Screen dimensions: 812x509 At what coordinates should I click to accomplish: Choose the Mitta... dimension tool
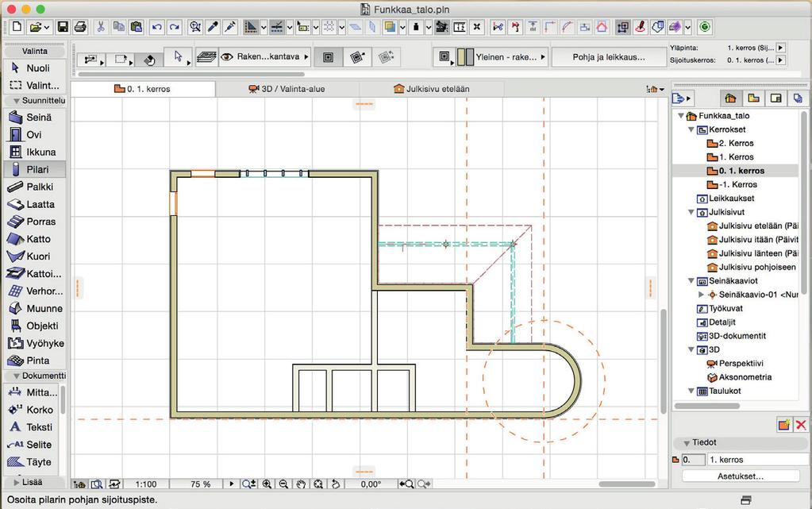pos(32,392)
